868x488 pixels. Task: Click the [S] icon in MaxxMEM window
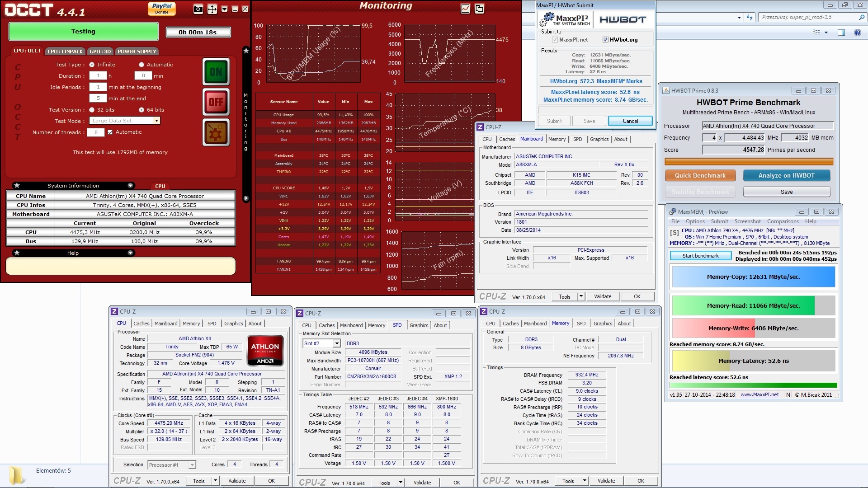pyautogui.click(x=674, y=233)
